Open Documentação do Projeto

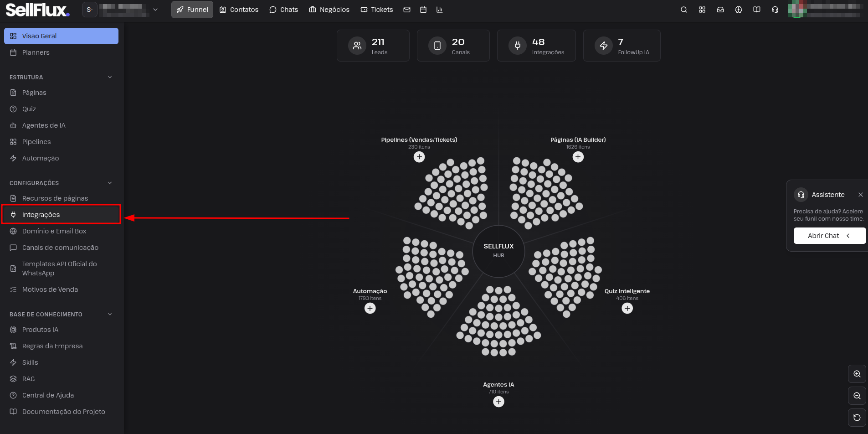pyautogui.click(x=61, y=412)
